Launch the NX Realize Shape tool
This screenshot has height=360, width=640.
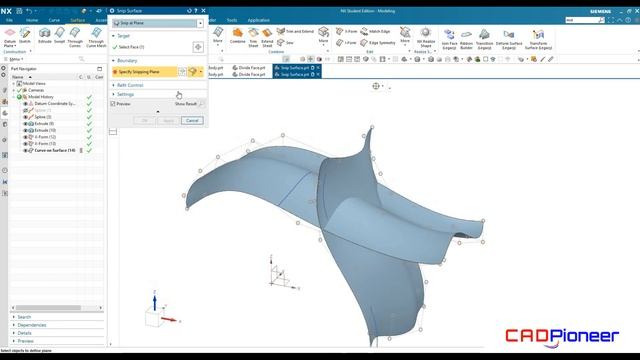426,37
